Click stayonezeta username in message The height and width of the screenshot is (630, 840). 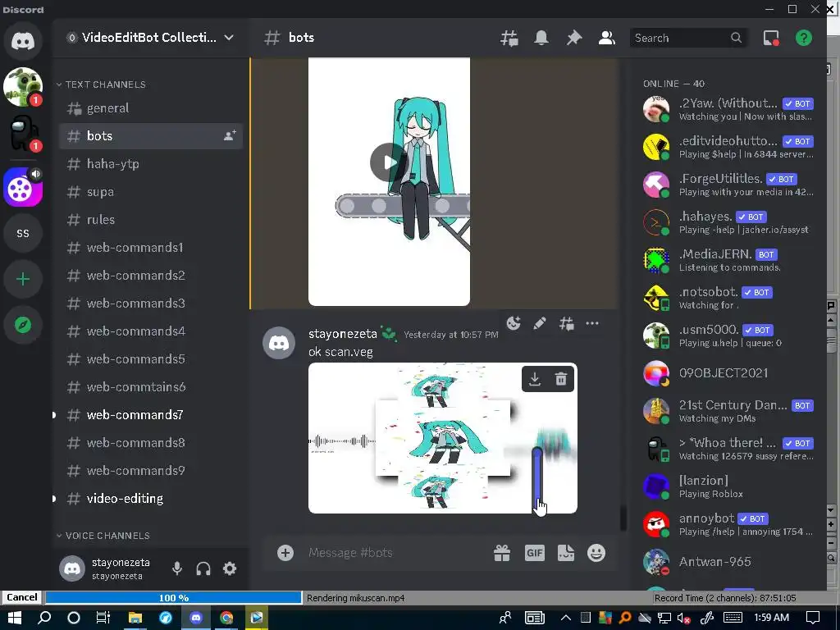343,334
